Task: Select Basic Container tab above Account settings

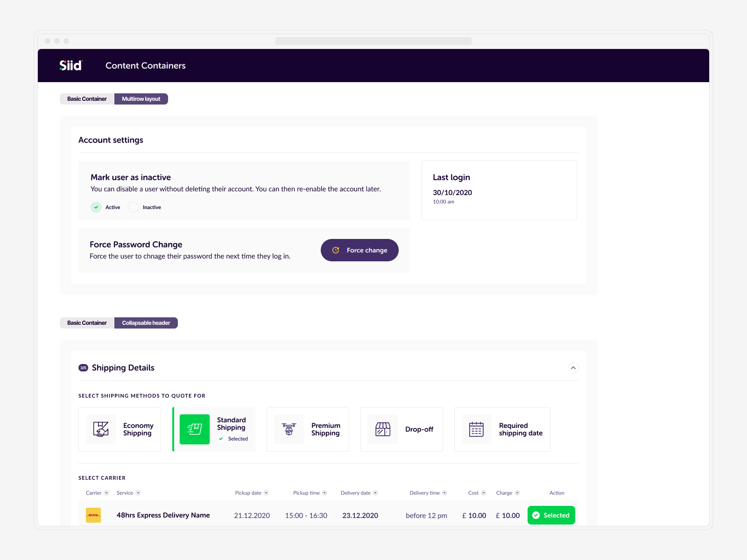Action: (x=87, y=99)
